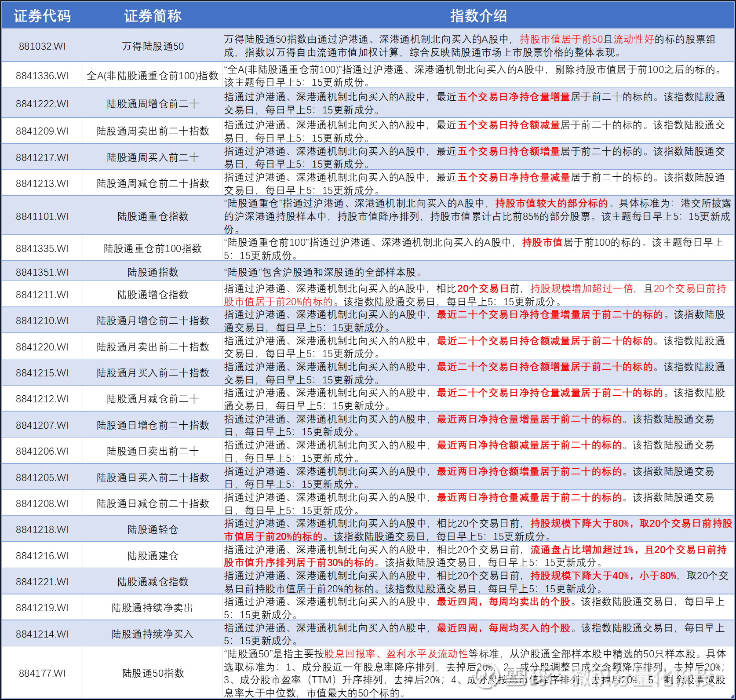Select the code cell 8841101.WI
The height and width of the screenshot is (700, 736).
pyautogui.click(x=42, y=216)
